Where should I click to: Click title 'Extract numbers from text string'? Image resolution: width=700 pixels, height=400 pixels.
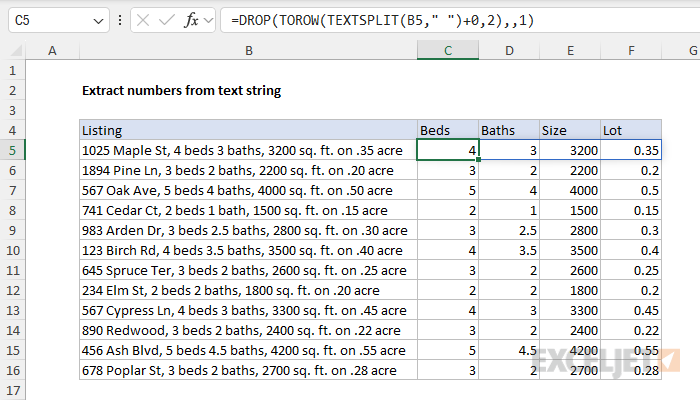click(182, 91)
